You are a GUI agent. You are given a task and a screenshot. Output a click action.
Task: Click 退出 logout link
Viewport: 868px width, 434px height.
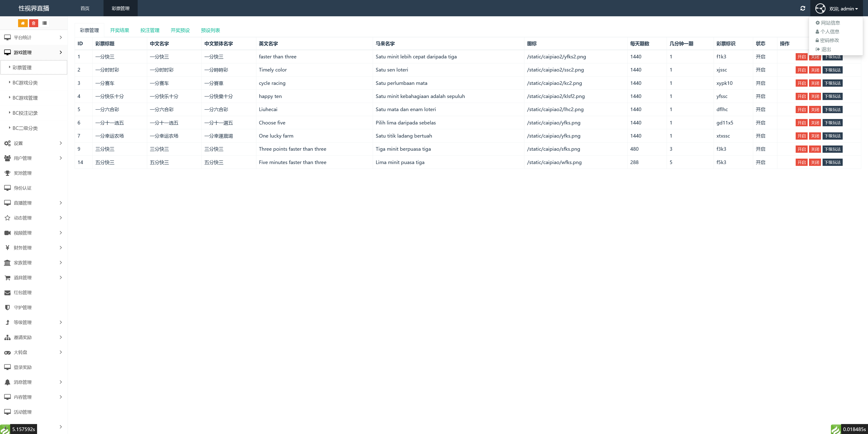(x=826, y=49)
